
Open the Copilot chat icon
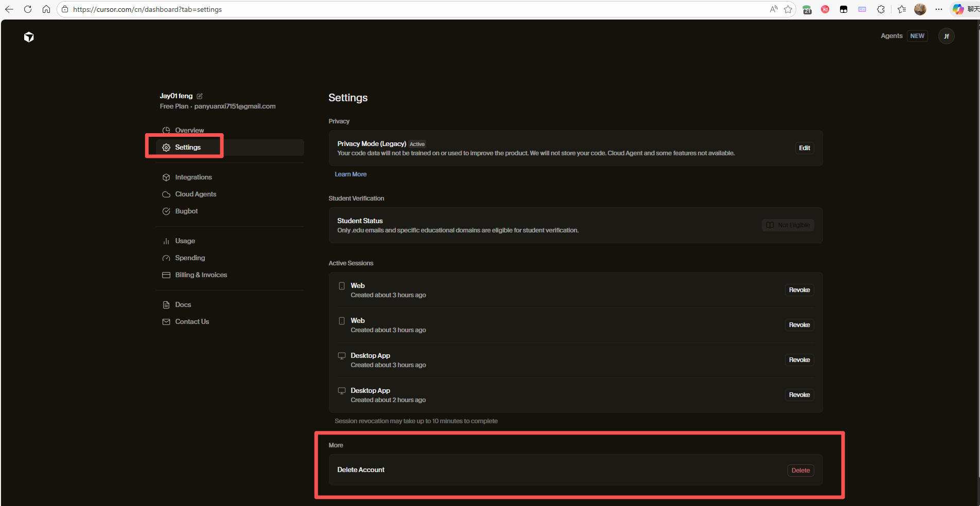[958, 9]
